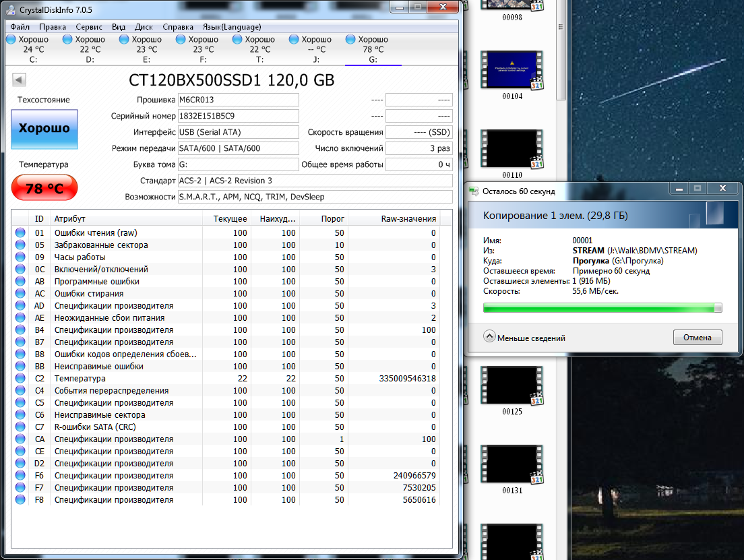Click the copy dialog title bar icon
The image size is (744, 560).
[474, 191]
